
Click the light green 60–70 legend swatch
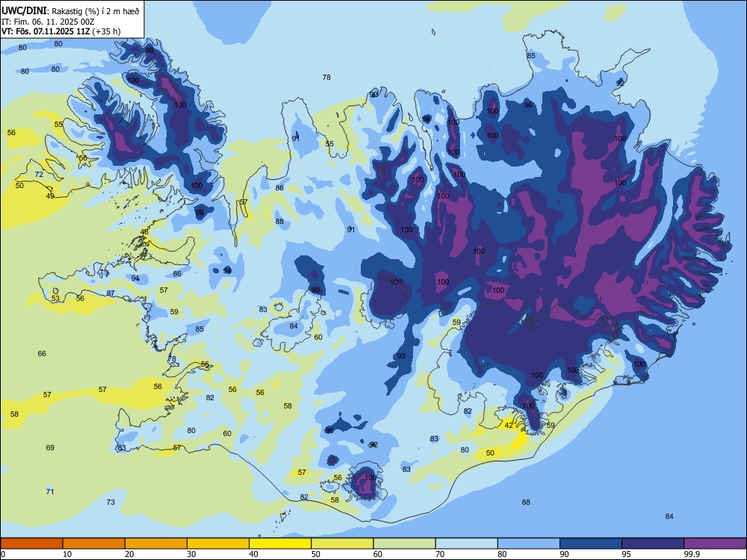404,544
